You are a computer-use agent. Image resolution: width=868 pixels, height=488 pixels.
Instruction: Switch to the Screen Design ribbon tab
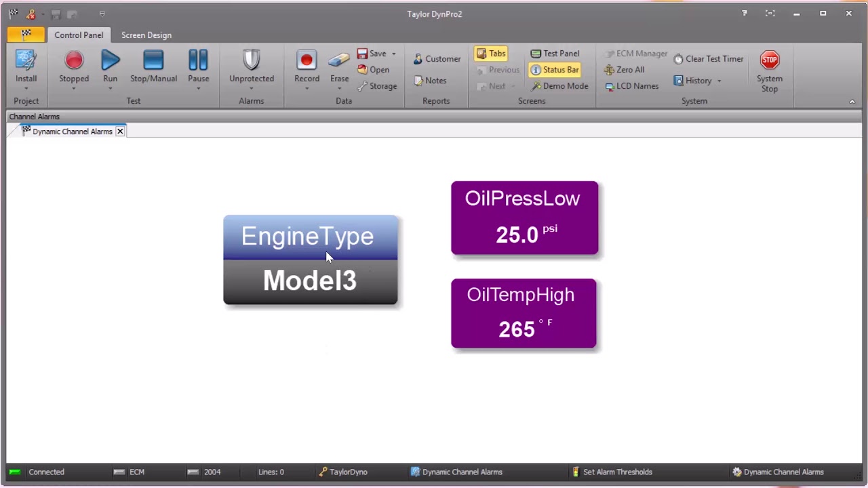(146, 35)
